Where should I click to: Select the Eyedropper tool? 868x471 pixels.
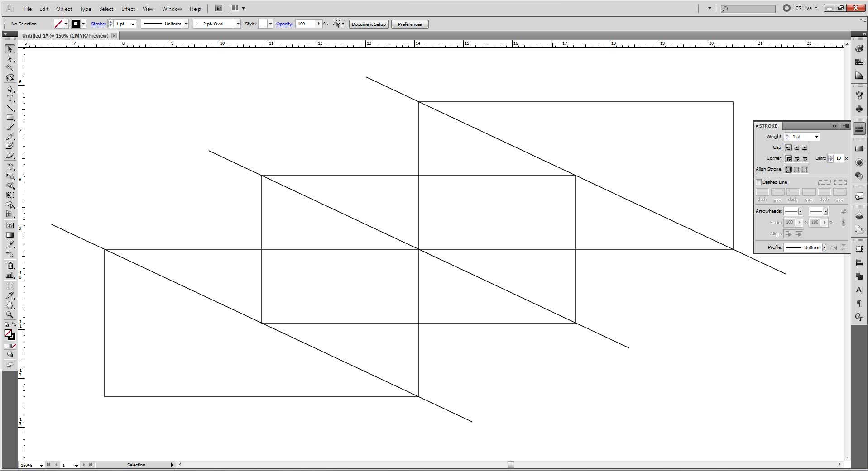click(10, 245)
